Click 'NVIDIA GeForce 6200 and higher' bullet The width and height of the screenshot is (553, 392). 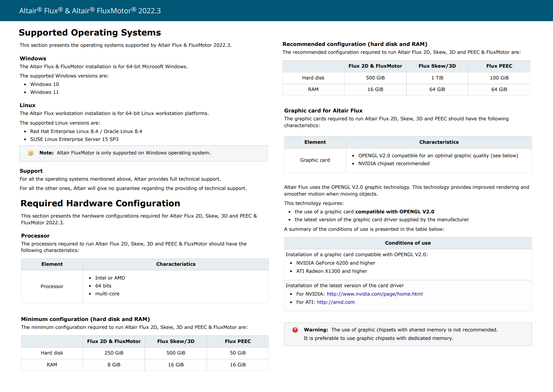point(336,263)
